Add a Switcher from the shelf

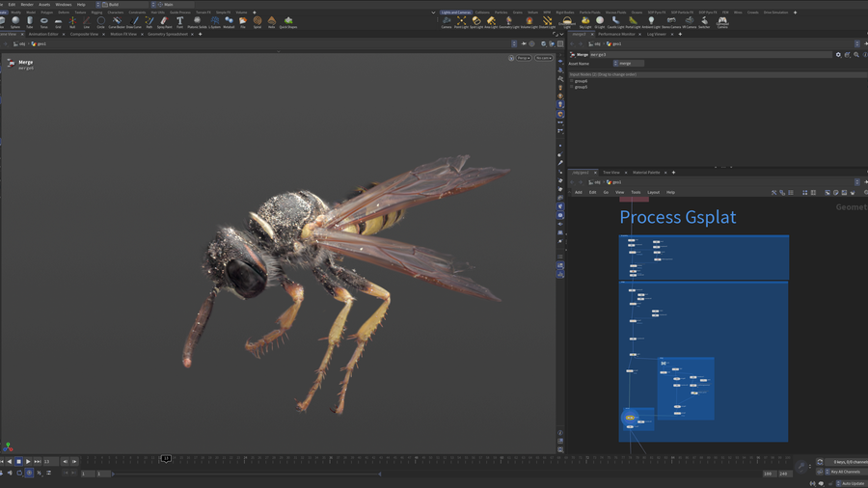click(x=704, y=22)
